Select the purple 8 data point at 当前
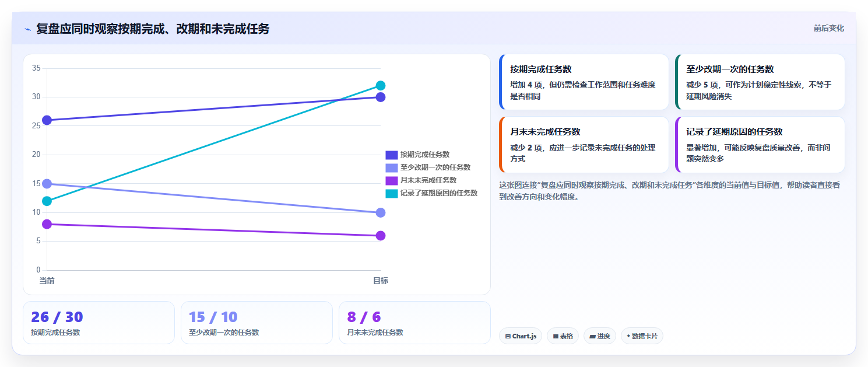 (47, 224)
